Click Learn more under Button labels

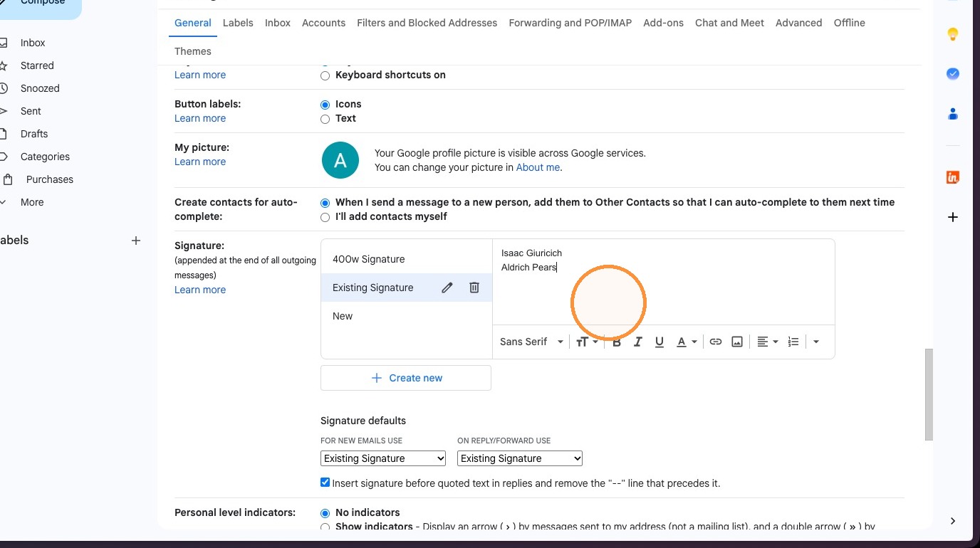pyautogui.click(x=200, y=118)
